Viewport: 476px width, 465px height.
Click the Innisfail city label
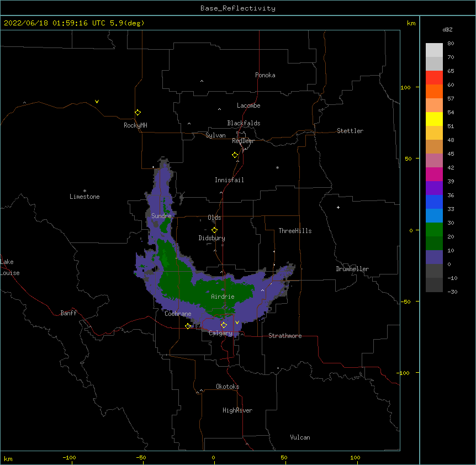(x=229, y=180)
